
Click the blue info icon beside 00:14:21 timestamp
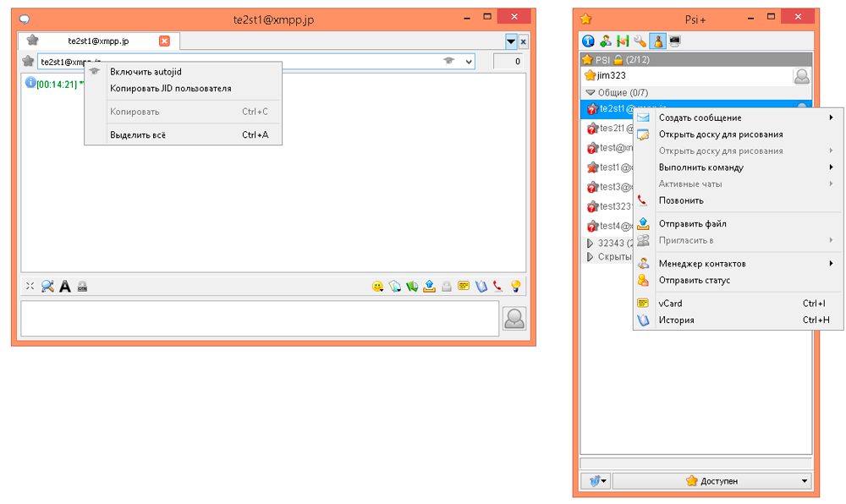(30, 83)
